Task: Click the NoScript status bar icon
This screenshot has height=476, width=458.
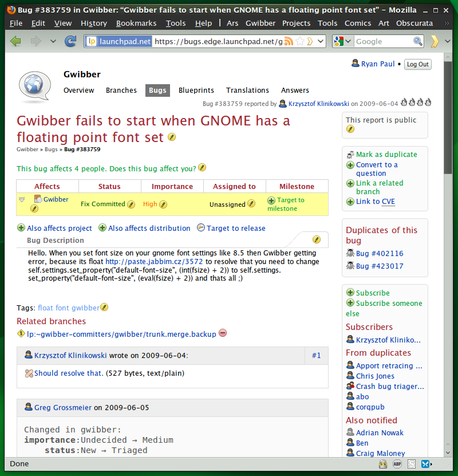Action: [412, 464]
